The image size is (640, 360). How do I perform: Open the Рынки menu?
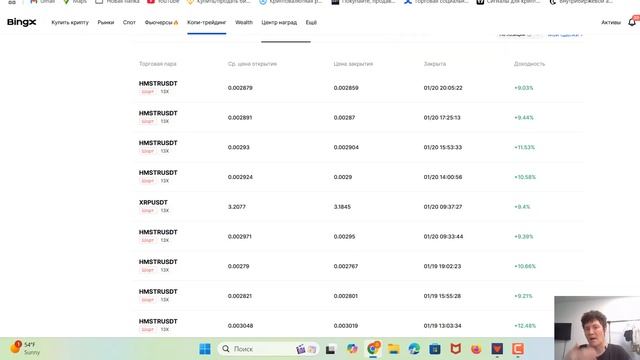pyautogui.click(x=106, y=22)
